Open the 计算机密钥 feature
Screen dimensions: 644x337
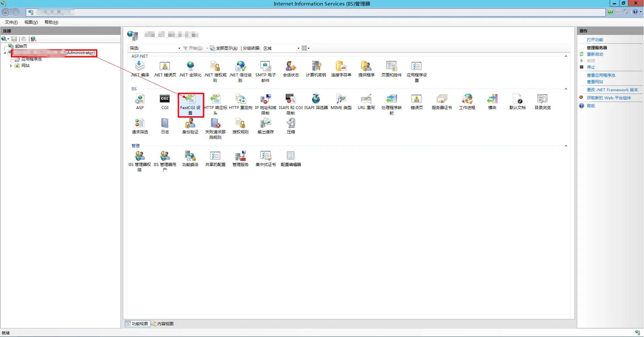[316, 69]
